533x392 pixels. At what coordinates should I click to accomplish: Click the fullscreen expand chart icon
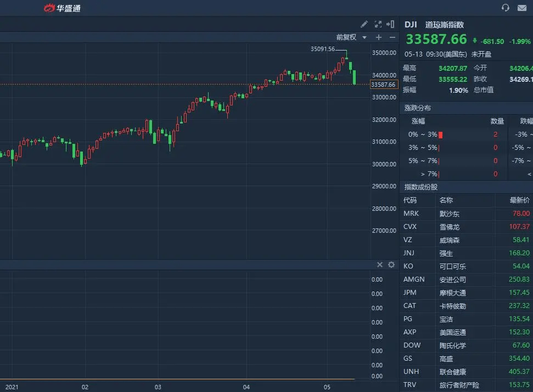point(378,24)
